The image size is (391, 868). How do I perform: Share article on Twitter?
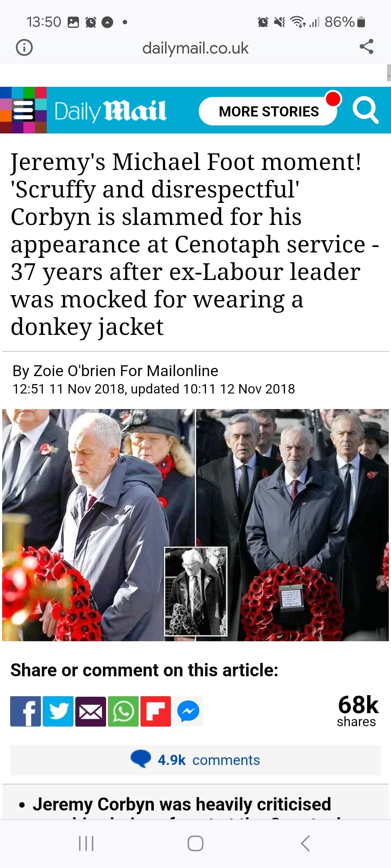[58, 711]
